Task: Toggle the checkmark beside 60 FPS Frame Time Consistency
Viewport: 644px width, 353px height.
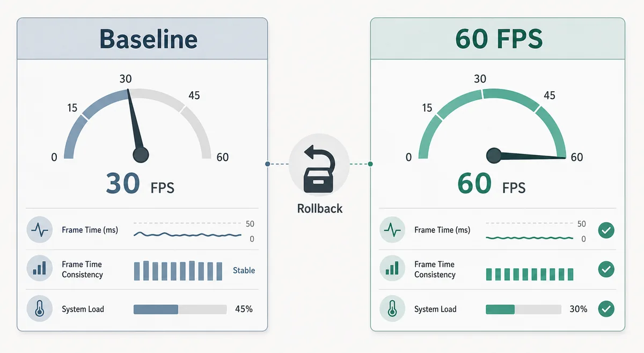Action: click(606, 269)
